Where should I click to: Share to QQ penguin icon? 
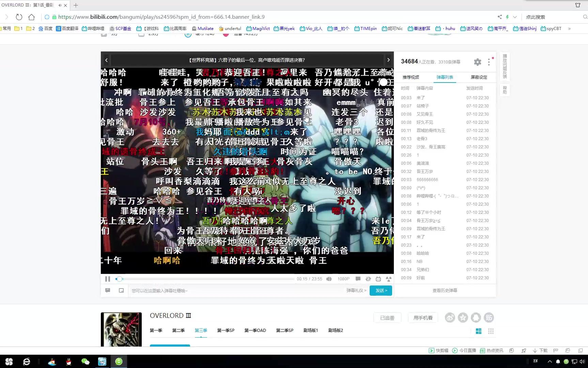476,318
